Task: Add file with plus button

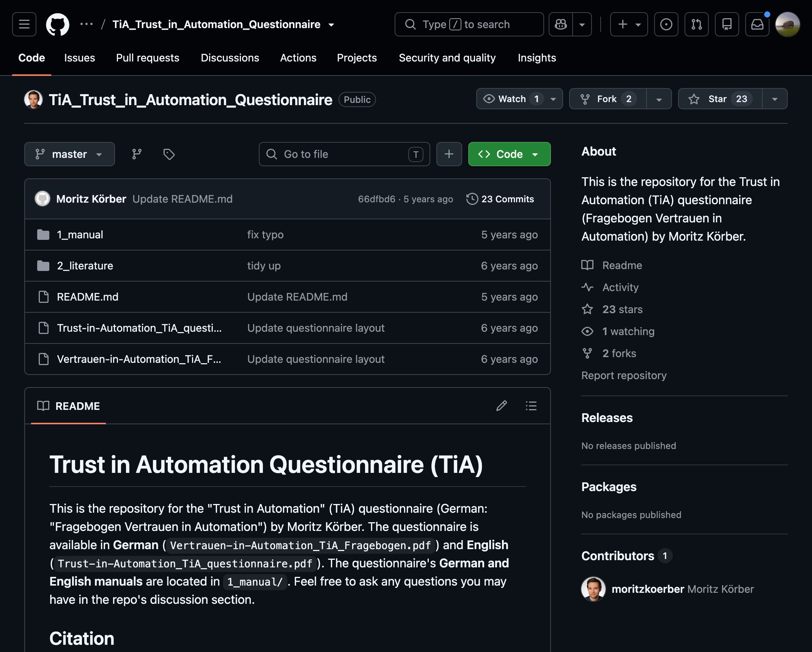Action: [449, 154]
